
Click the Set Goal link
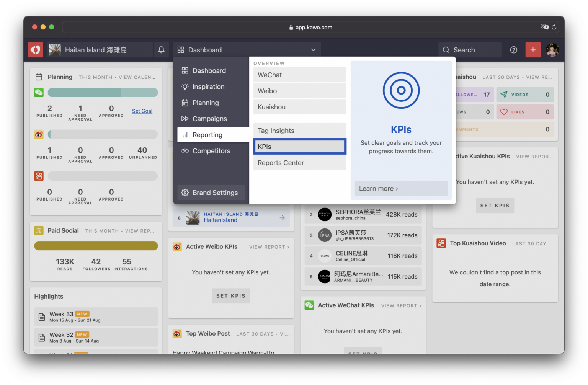pos(142,111)
